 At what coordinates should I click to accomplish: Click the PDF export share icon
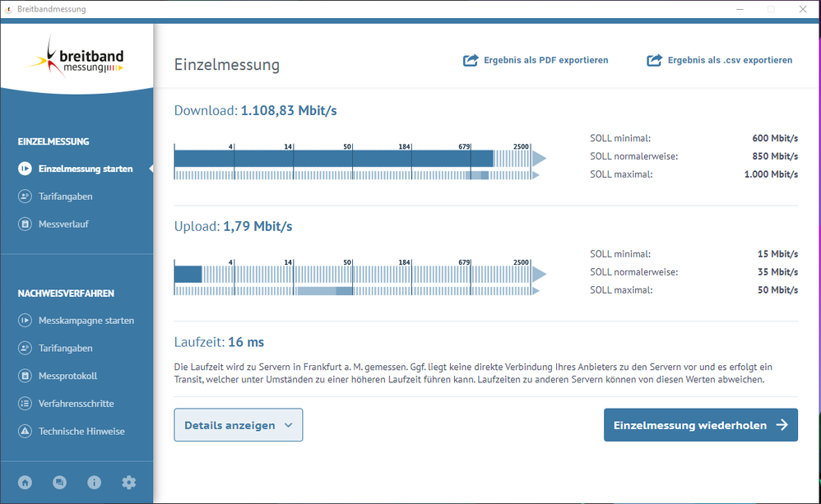[471, 60]
